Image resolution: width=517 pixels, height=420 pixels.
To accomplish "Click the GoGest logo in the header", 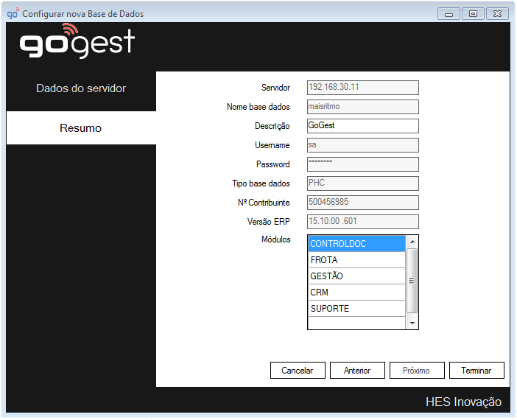I will coord(77,41).
